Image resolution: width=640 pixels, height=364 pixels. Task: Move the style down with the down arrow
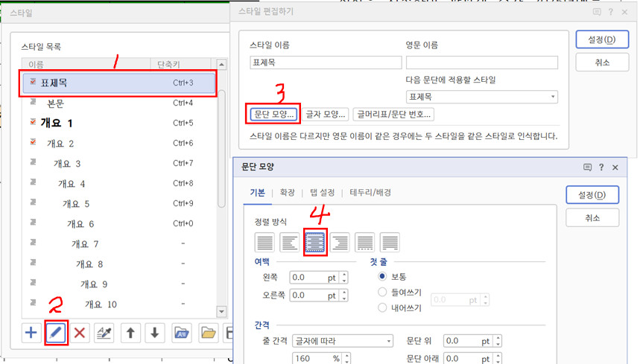coord(155,333)
